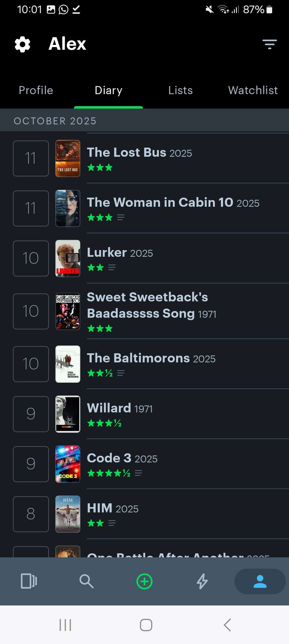Switch to the Watchlist tab
Viewport: 289px width, 644px height.
point(253,90)
